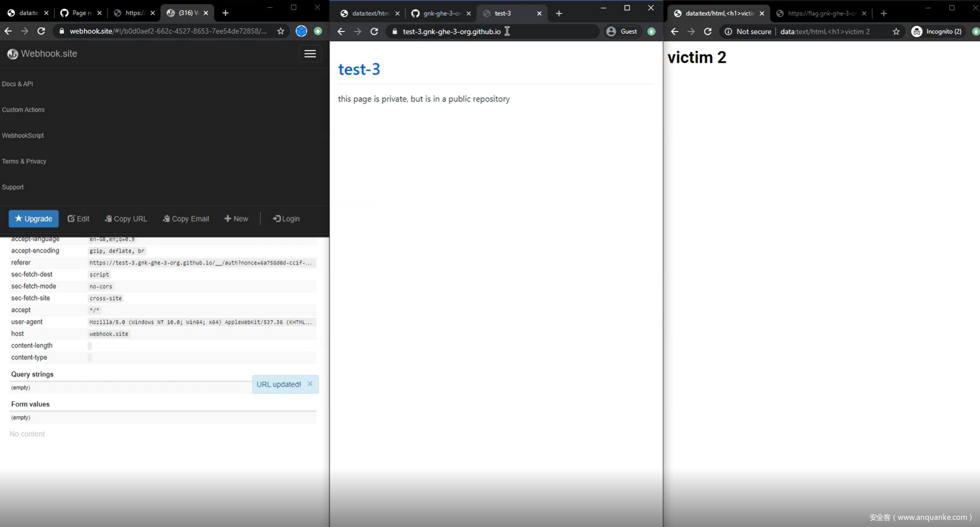Viewport: 980px width, 527px height.
Task: Close the data:text/html victim tab
Action: [x=762, y=13]
